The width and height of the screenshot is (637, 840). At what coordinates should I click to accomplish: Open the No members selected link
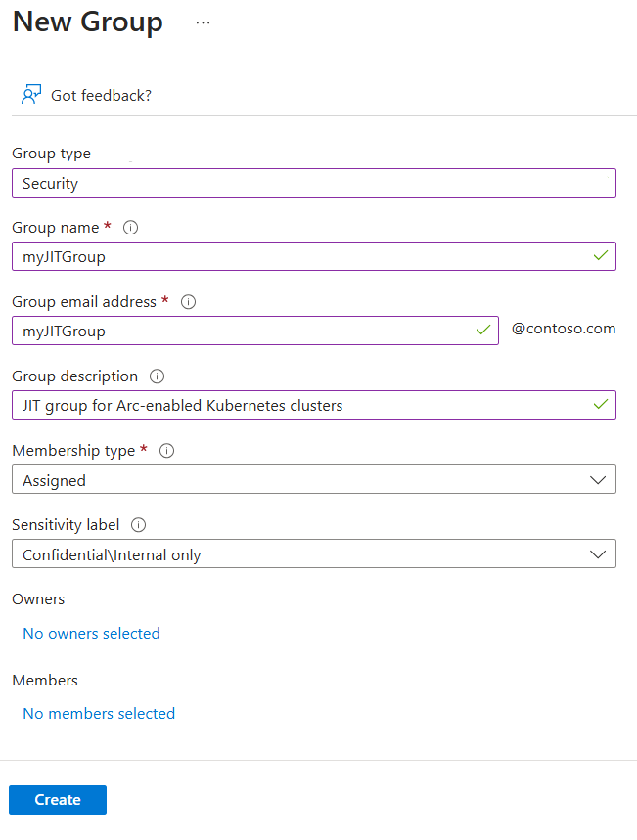[x=98, y=713]
